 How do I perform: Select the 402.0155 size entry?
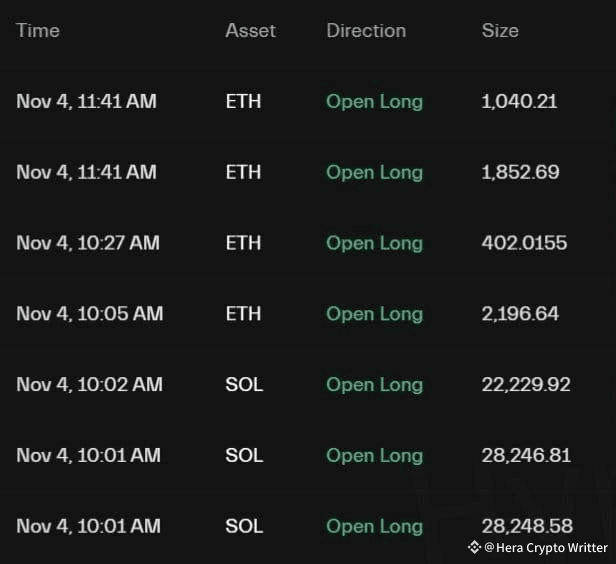(x=524, y=243)
